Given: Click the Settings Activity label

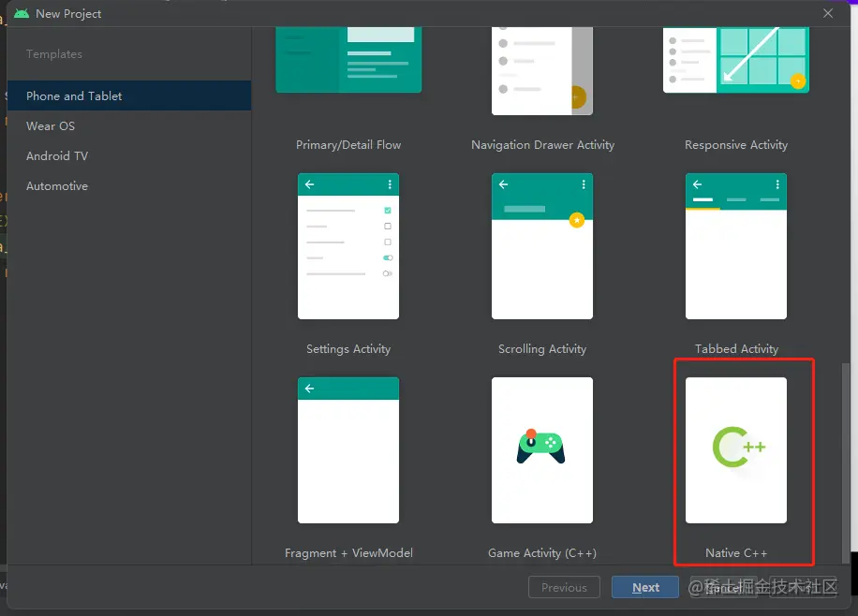Looking at the screenshot, I should (348, 349).
